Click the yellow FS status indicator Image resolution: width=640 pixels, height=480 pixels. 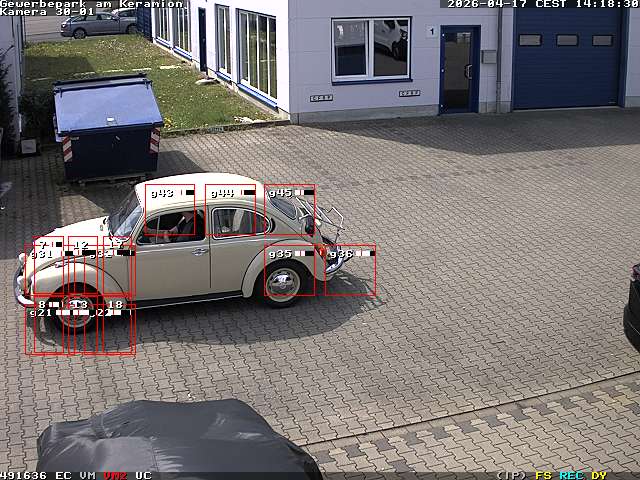click(x=543, y=475)
